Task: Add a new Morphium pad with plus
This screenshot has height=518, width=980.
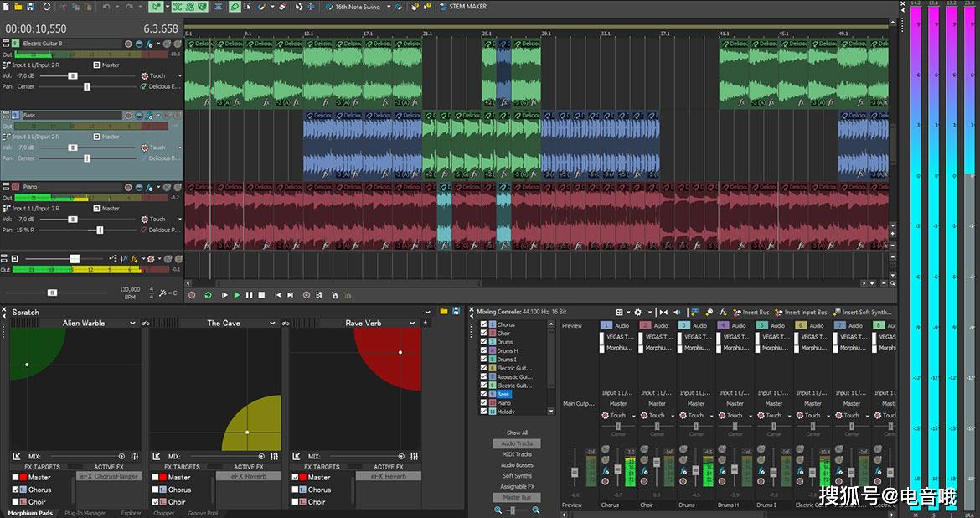Action: click(426, 323)
